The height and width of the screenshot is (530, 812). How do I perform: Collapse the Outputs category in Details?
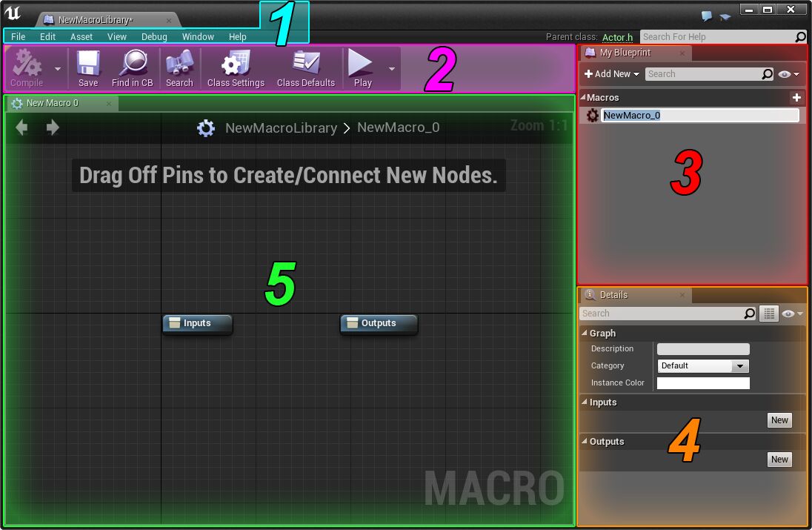coord(585,441)
